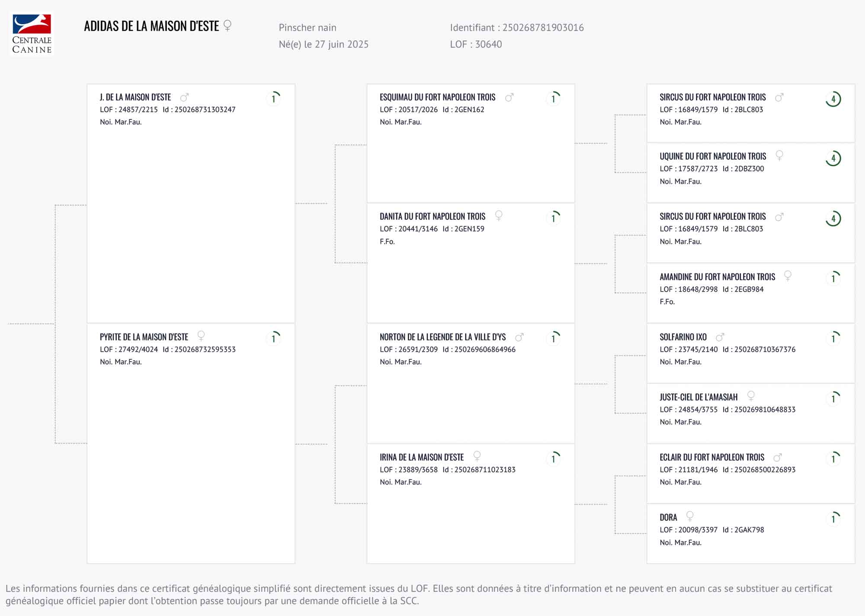Click the Pinscher nain breed label

(307, 28)
